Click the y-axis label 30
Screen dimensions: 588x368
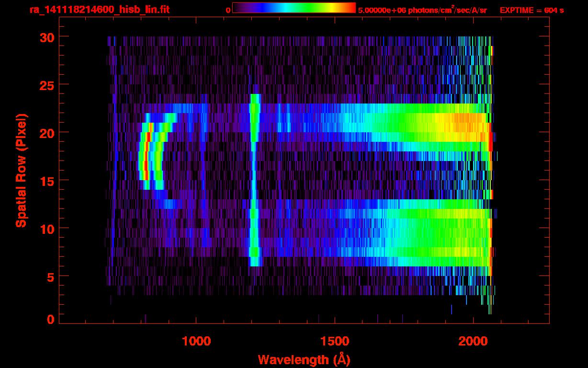[47, 37]
